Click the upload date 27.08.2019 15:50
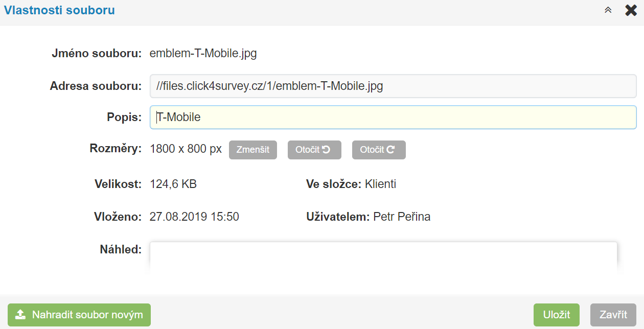644x329 pixels. coord(194,217)
